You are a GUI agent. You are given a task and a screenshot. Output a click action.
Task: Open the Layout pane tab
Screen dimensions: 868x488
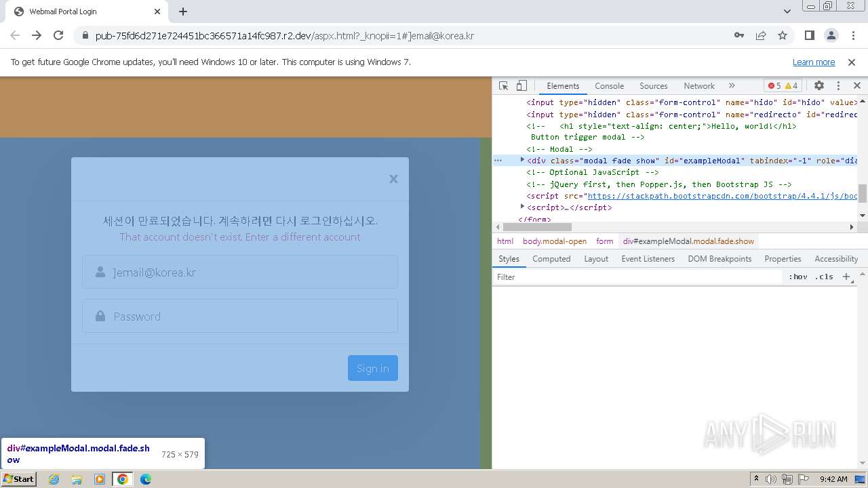click(596, 259)
